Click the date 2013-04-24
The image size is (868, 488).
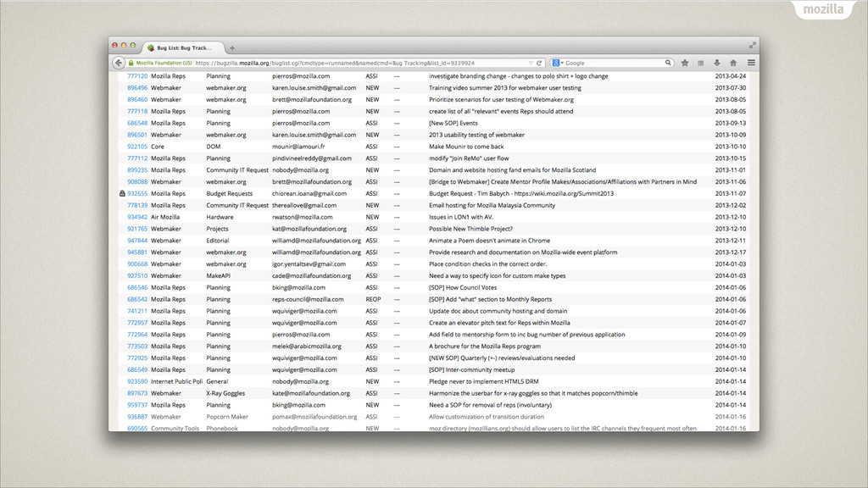730,76
